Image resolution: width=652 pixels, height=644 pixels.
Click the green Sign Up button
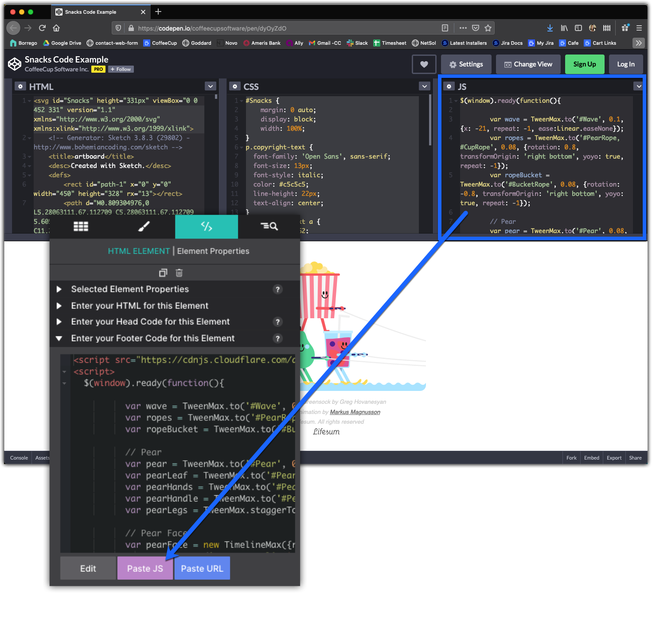click(585, 64)
